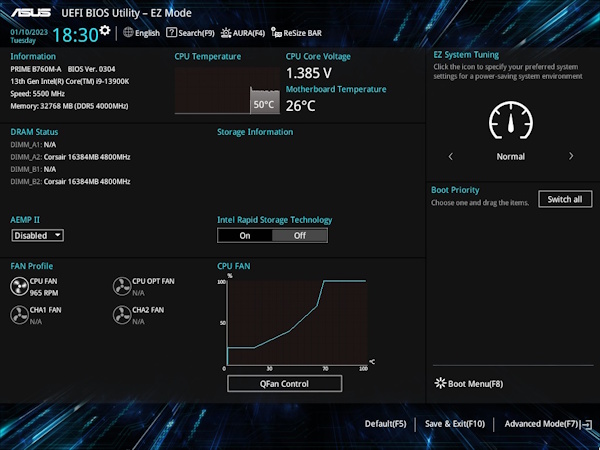This screenshot has width=600, height=450.
Task: Click the 01/10/2023 Tuesday date
Action: click(x=29, y=36)
